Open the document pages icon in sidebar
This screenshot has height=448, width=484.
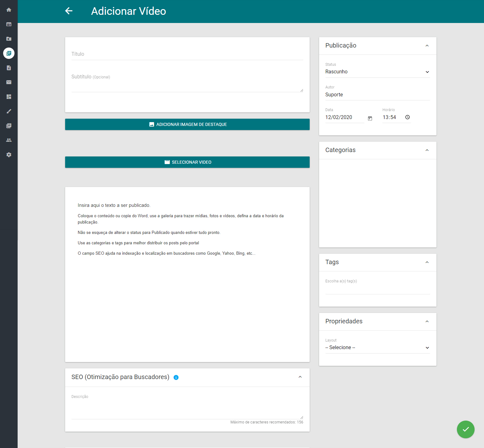click(x=9, y=68)
